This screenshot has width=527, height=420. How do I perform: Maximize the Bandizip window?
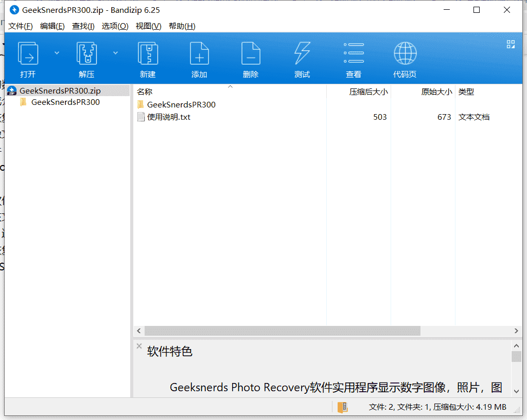point(476,10)
